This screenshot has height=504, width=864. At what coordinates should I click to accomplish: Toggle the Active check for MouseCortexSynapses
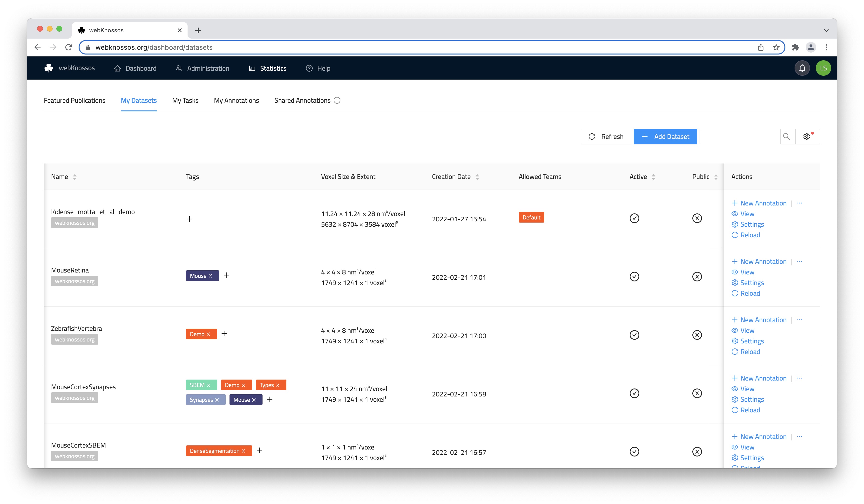(635, 393)
